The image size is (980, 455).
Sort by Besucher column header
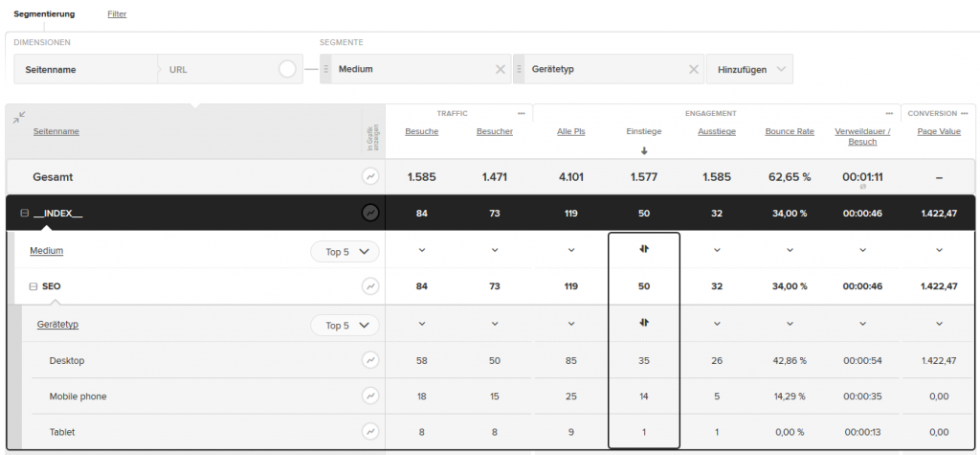coord(495,131)
